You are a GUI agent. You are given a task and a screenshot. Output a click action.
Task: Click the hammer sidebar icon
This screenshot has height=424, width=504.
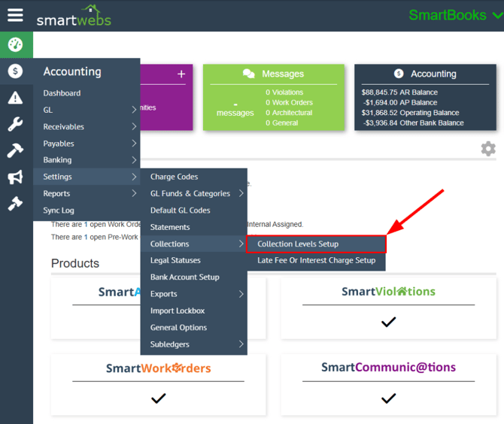16,150
